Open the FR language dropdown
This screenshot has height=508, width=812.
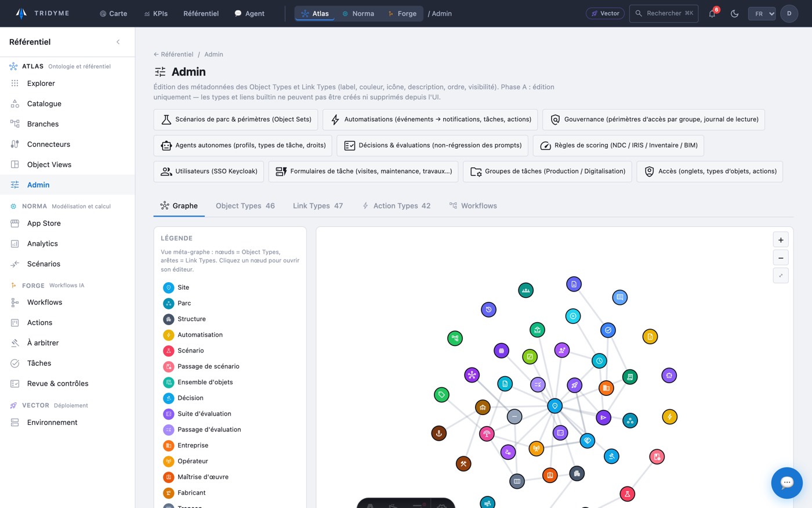click(x=762, y=13)
